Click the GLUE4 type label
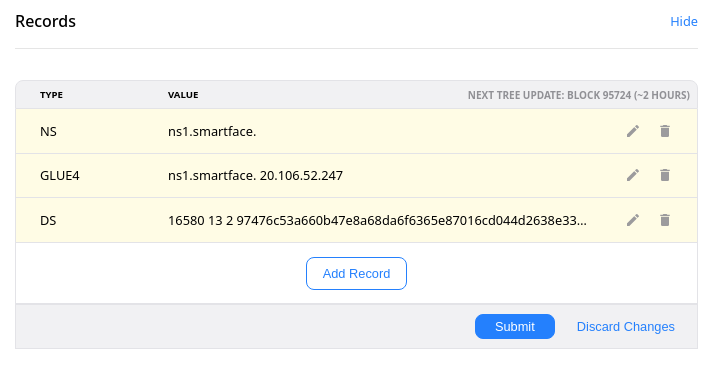 click(60, 176)
